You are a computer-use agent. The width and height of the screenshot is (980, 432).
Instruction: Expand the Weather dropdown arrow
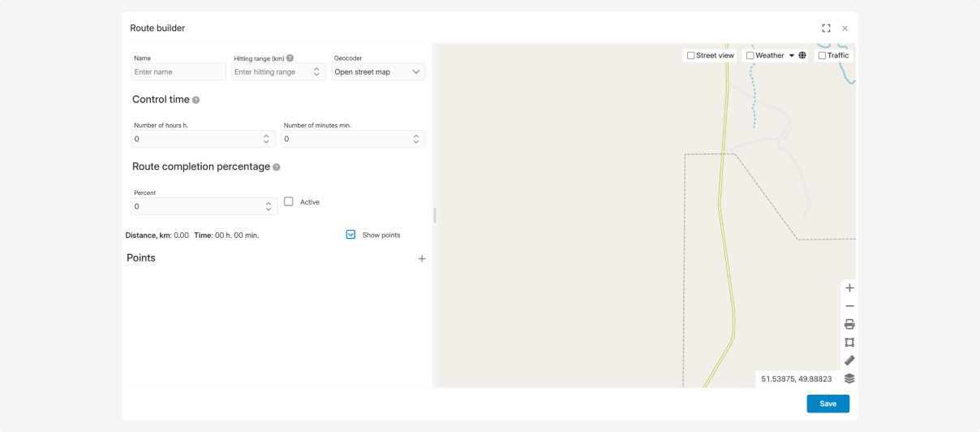point(791,56)
